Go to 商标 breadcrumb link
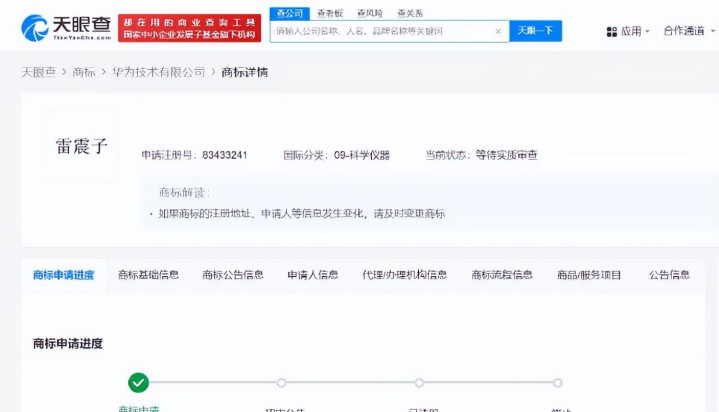 coord(84,72)
